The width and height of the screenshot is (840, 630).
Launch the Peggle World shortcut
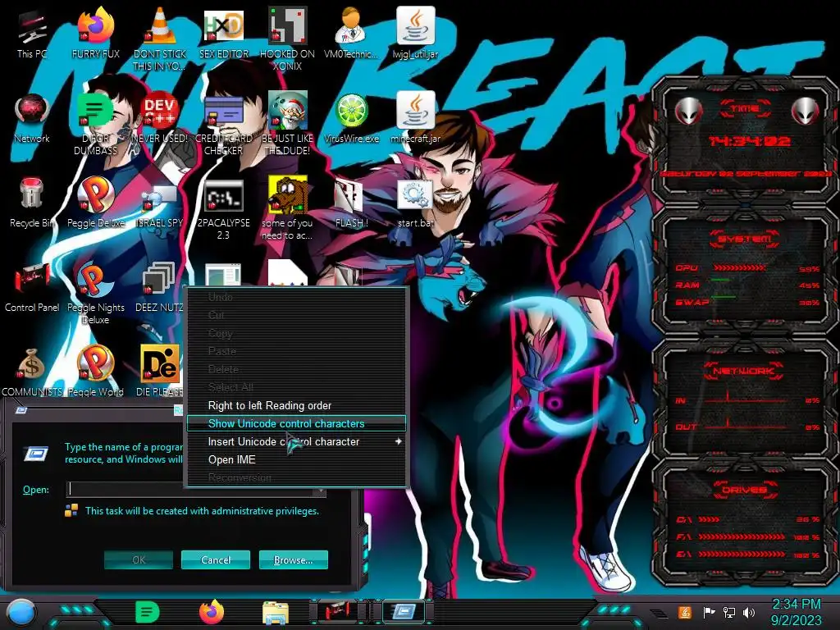tap(96, 372)
